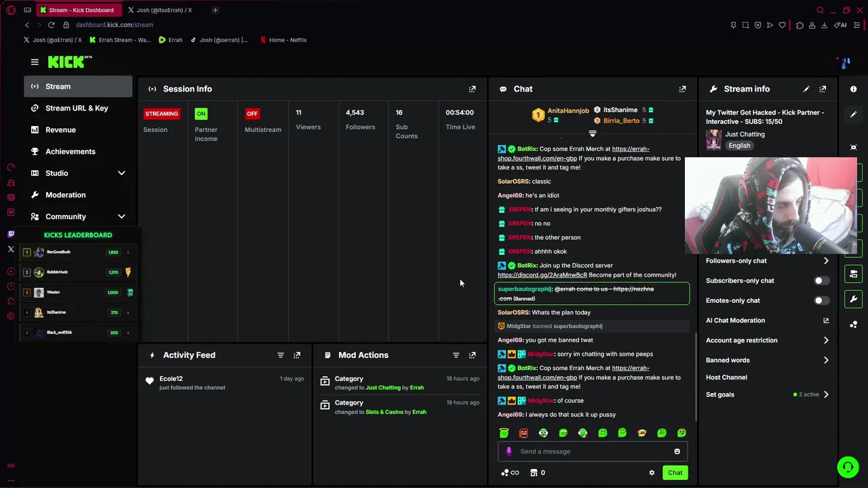Filter the Mod Actions list
Screen dimensions: 868x488
point(456,355)
